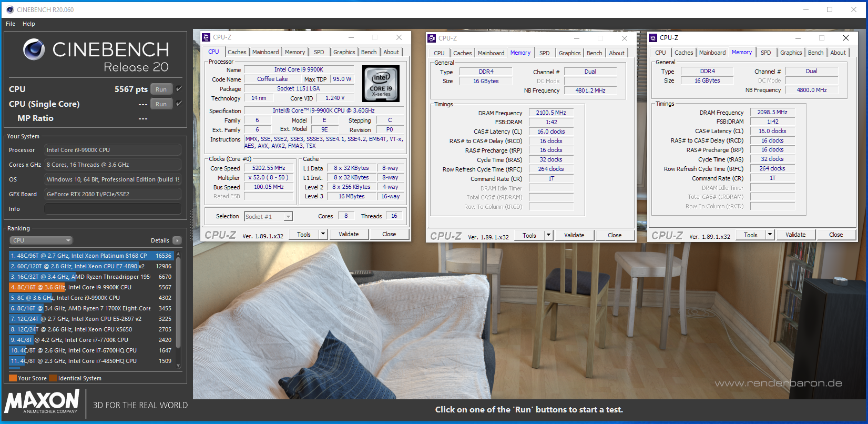Switch to Caches tab in left CPU-Z window
This screenshot has width=868, height=424.
click(x=237, y=52)
